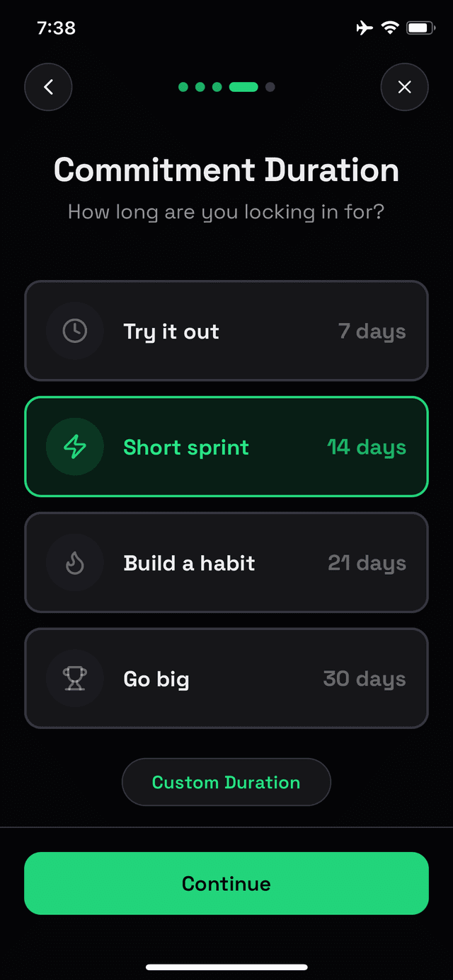The image size is (453, 980).
Task: Select the Try it out 7 days option
Action: tap(226, 331)
